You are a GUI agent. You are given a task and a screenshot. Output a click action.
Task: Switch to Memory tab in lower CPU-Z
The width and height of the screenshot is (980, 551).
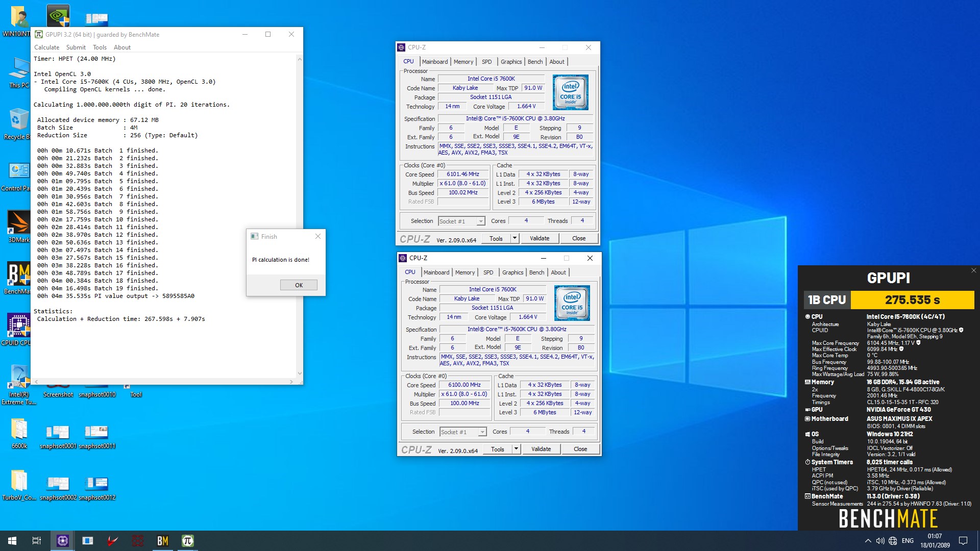click(465, 272)
